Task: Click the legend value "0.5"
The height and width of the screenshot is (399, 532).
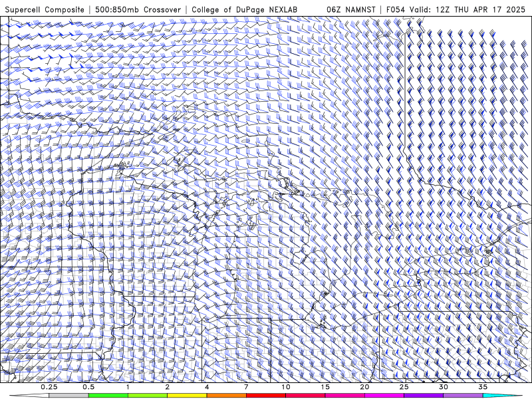Action: tap(88, 387)
